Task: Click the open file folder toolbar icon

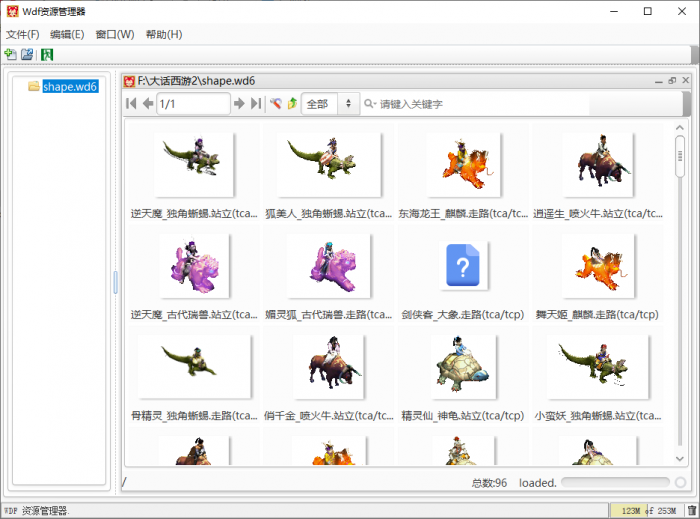Action: pyautogui.click(x=27, y=54)
